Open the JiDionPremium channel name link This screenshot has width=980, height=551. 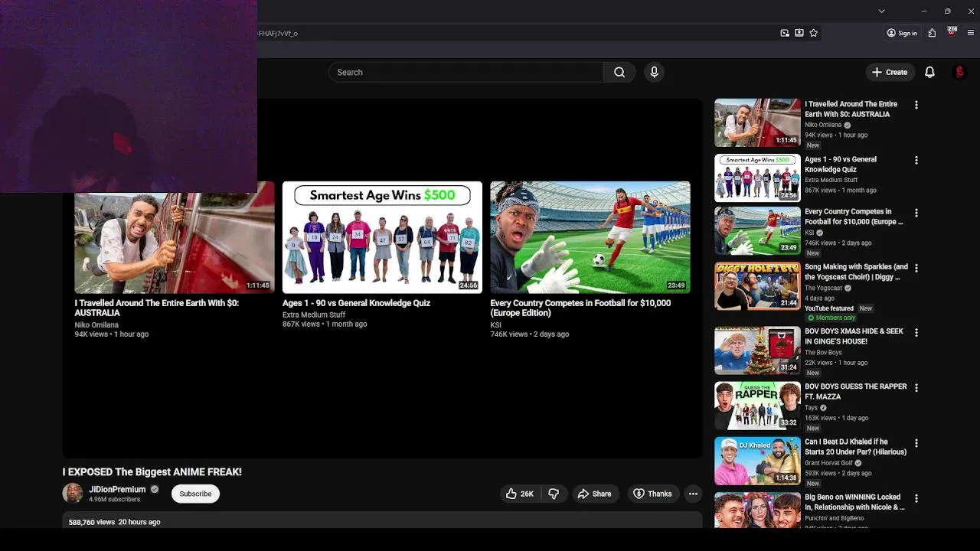tap(117, 489)
